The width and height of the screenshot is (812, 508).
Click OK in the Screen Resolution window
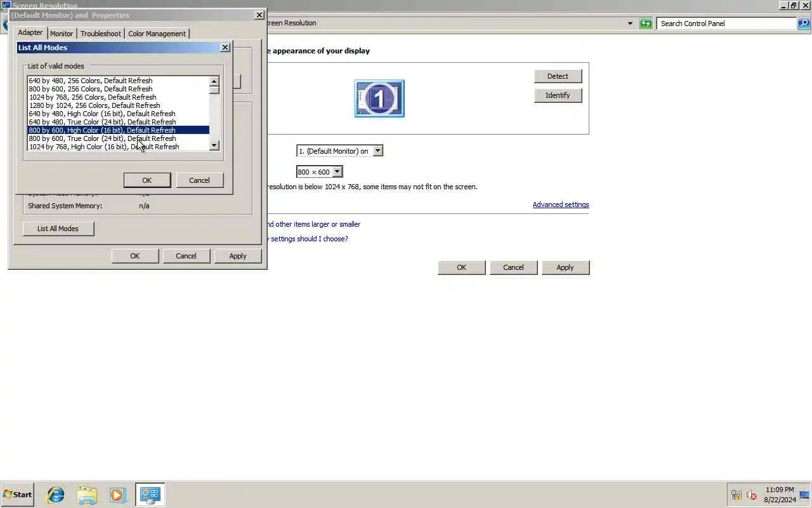[x=461, y=267]
